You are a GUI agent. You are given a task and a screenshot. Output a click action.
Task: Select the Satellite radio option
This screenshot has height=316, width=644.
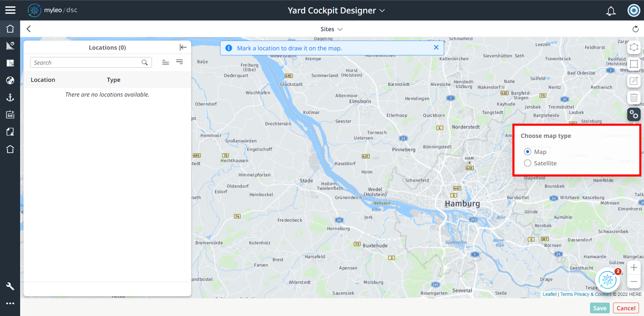click(527, 163)
